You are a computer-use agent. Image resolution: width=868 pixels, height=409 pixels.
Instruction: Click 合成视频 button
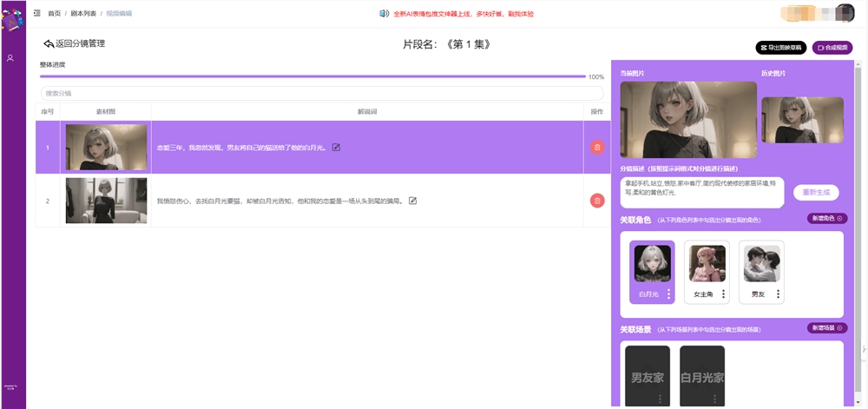[x=832, y=48]
